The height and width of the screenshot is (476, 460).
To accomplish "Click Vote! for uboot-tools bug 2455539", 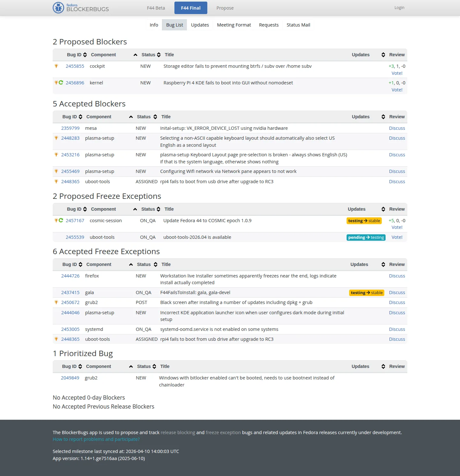I will [397, 237].
